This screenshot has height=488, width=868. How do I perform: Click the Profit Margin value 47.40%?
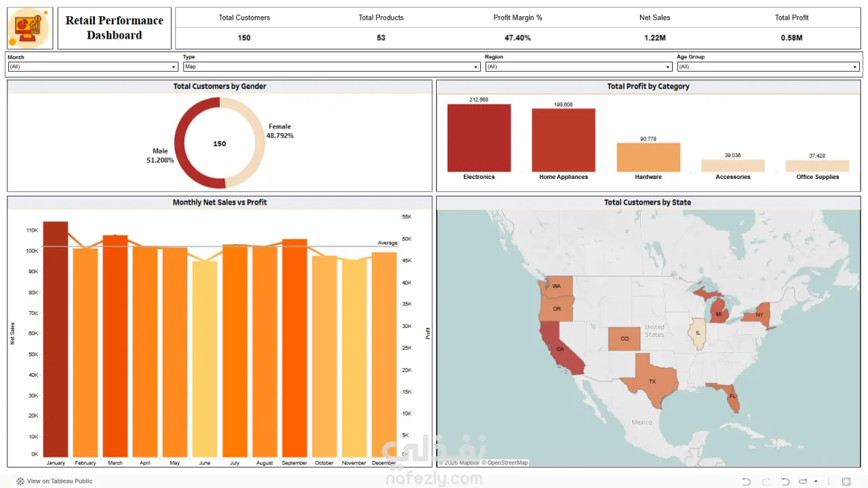click(517, 38)
